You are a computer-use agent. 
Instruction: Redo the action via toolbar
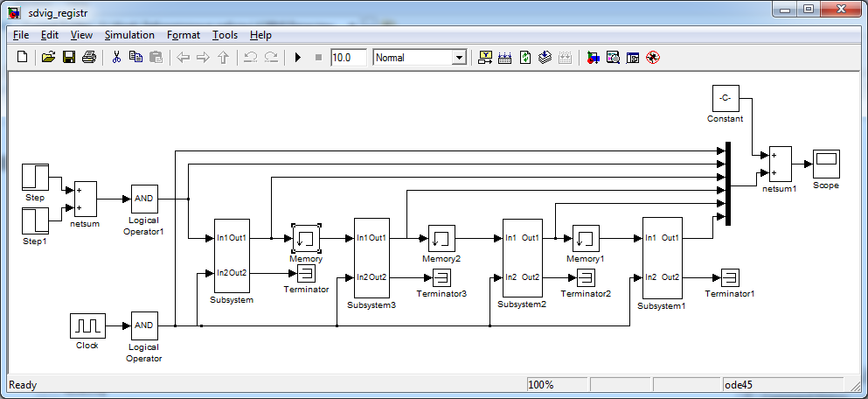point(271,57)
